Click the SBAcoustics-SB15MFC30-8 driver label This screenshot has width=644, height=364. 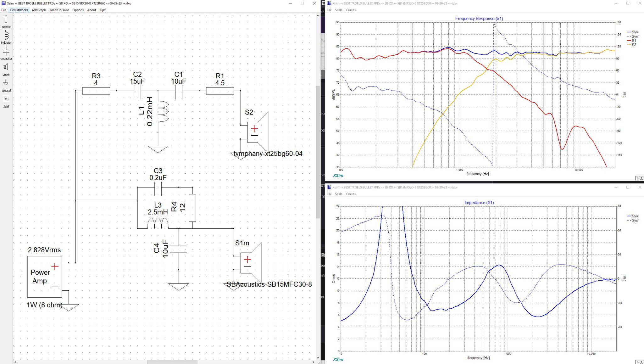pyautogui.click(x=269, y=284)
